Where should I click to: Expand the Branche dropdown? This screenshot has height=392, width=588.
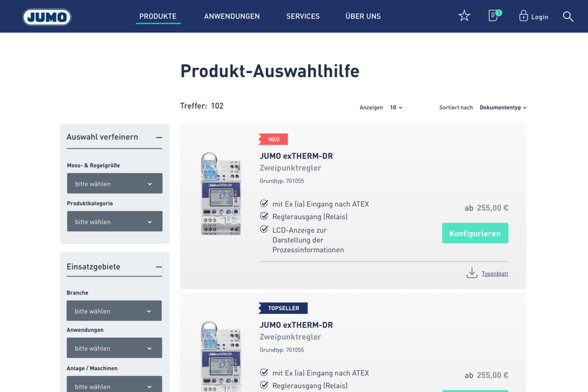tap(114, 311)
